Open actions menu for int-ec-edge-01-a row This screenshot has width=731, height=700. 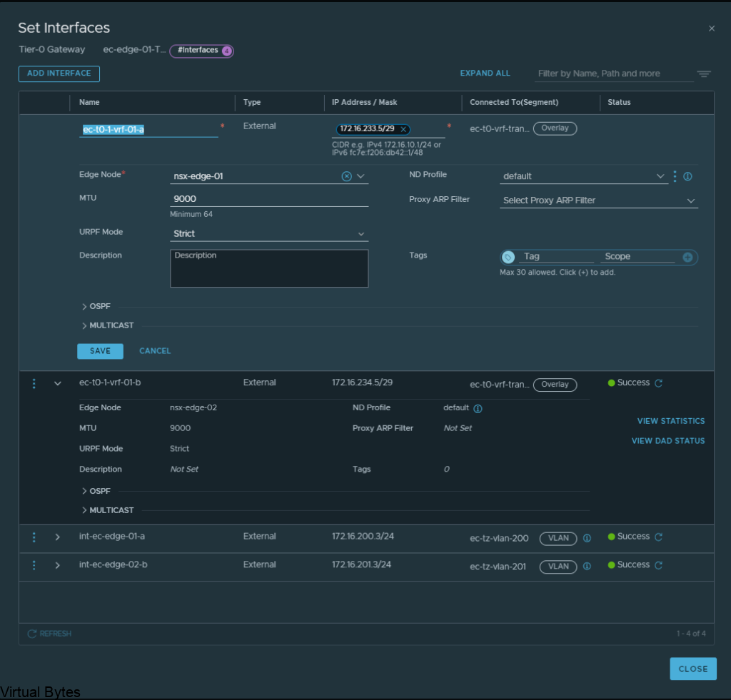34,537
